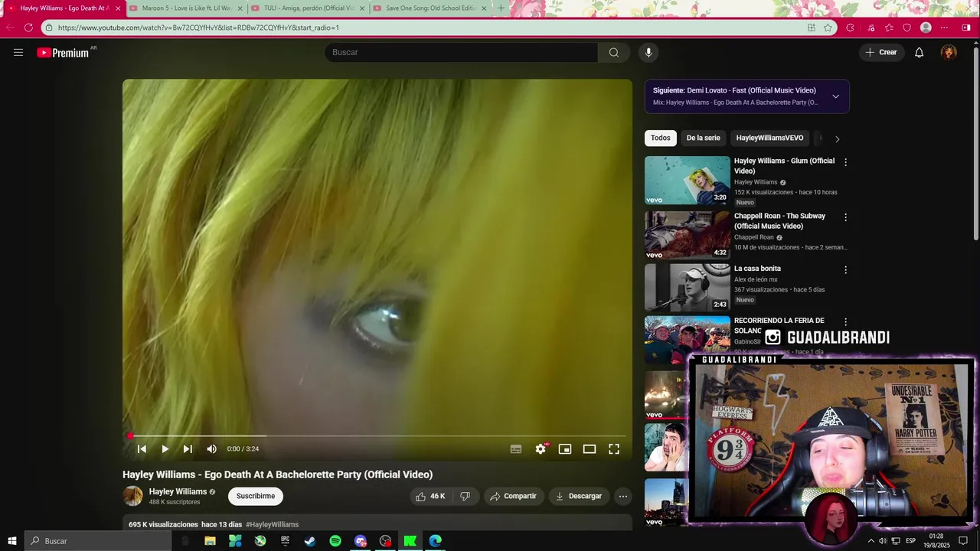Toggle theater mode

(x=590, y=449)
